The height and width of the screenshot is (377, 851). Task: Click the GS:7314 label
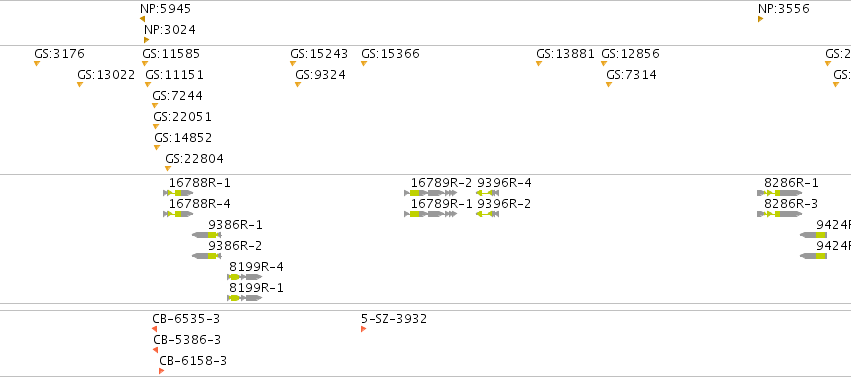[x=631, y=75]
